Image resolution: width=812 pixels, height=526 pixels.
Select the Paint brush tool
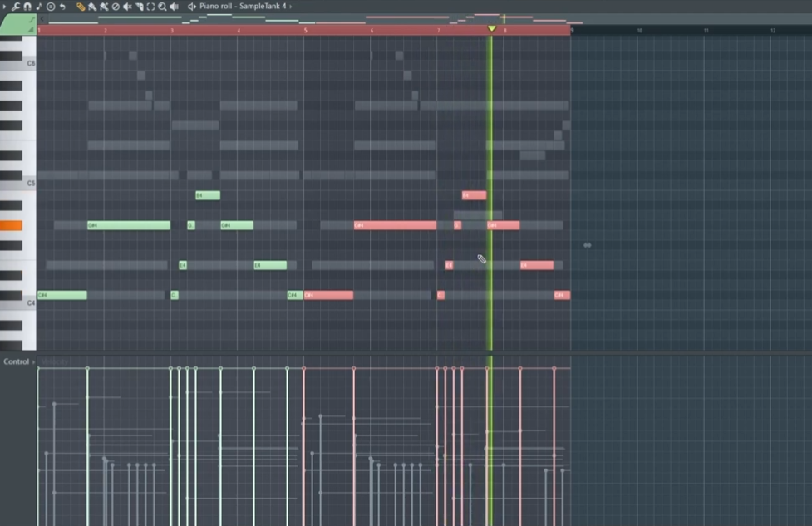tap(92, 6)
